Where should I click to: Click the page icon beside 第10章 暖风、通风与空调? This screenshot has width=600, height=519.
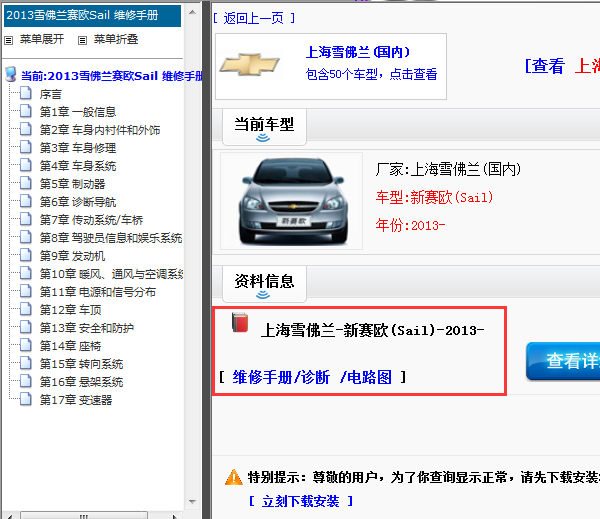[x=26, y=273]
